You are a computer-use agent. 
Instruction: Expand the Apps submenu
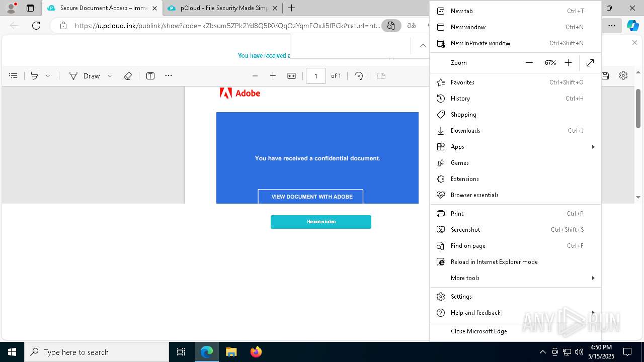point(516,147)
